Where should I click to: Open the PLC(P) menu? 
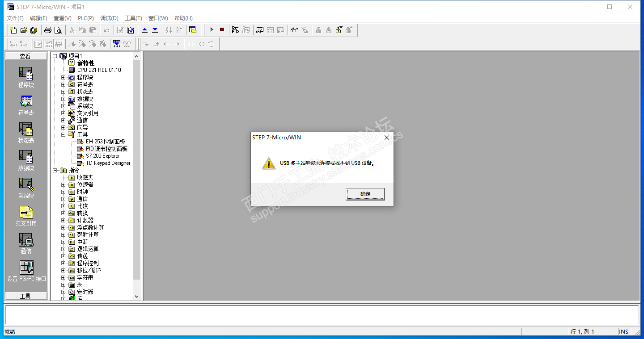[x=86, y=18]
